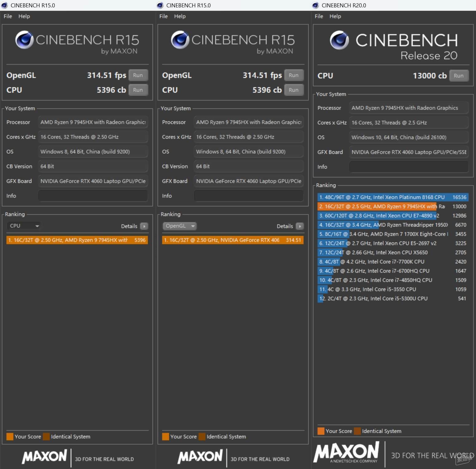Open the File menu in the middle R15 window
The height and width of the screenshot is (469, 476).
click(x=163, y=16)
